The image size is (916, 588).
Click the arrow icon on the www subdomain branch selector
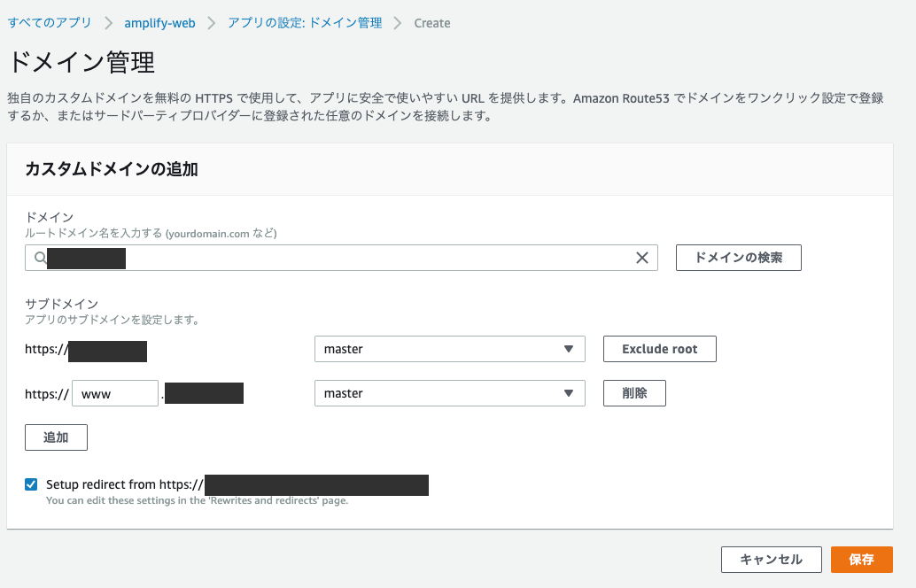pyautogui.click(x=569, y=393)
